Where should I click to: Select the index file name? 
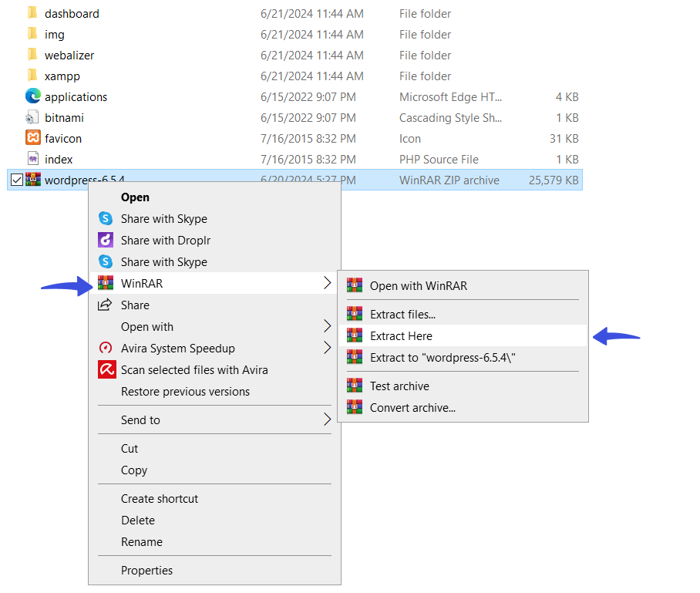tap(59, 160)
